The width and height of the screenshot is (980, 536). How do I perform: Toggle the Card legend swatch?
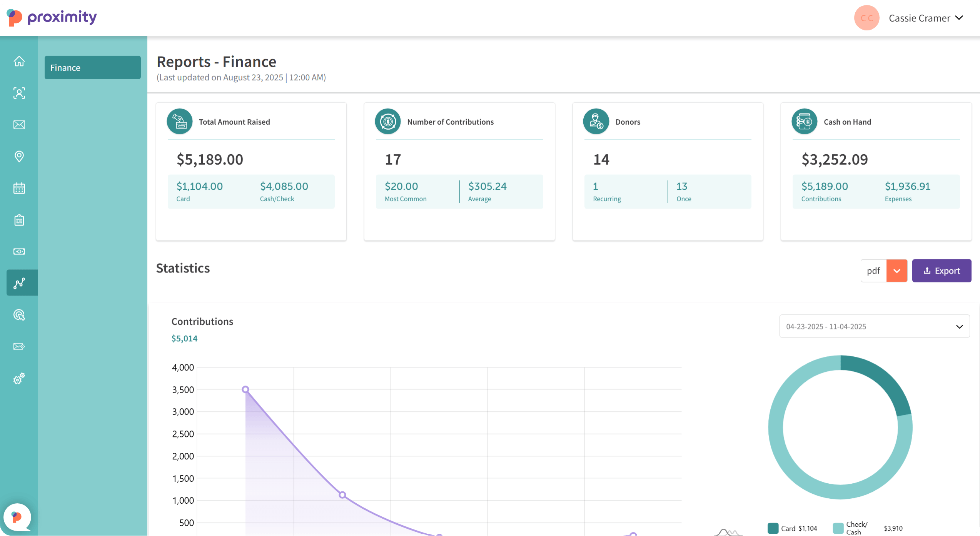[x=773, y=528]
